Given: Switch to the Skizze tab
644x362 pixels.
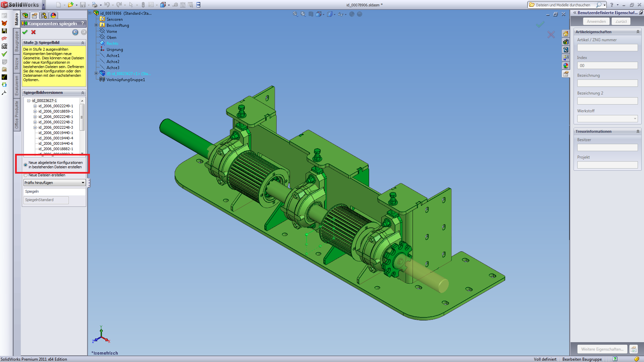Looking at the screenshot, I should (17, 64).
